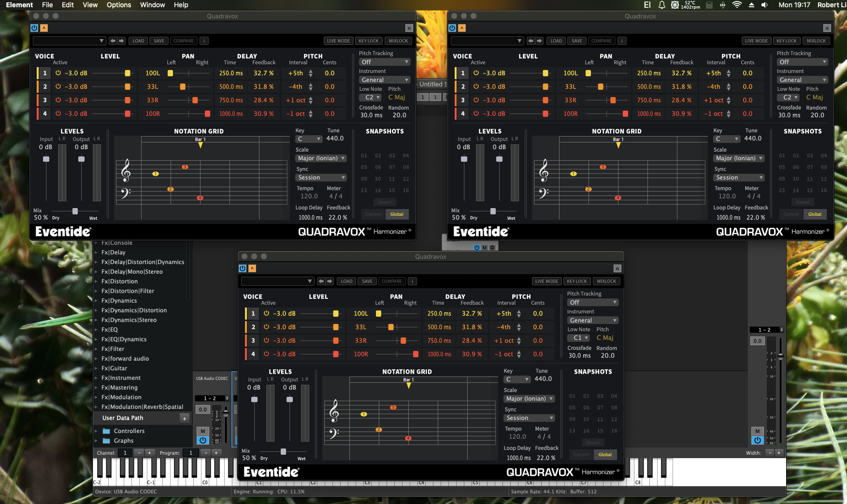This screenshot has width=847, height=504.
Task: Open Sync Session dropdown in bottom Quadravox
Action: 530,418
